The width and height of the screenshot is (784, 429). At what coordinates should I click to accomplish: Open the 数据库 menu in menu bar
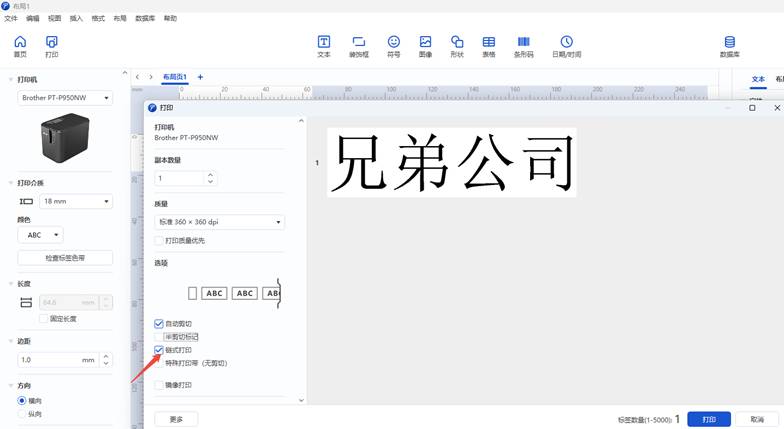point(145,18)
